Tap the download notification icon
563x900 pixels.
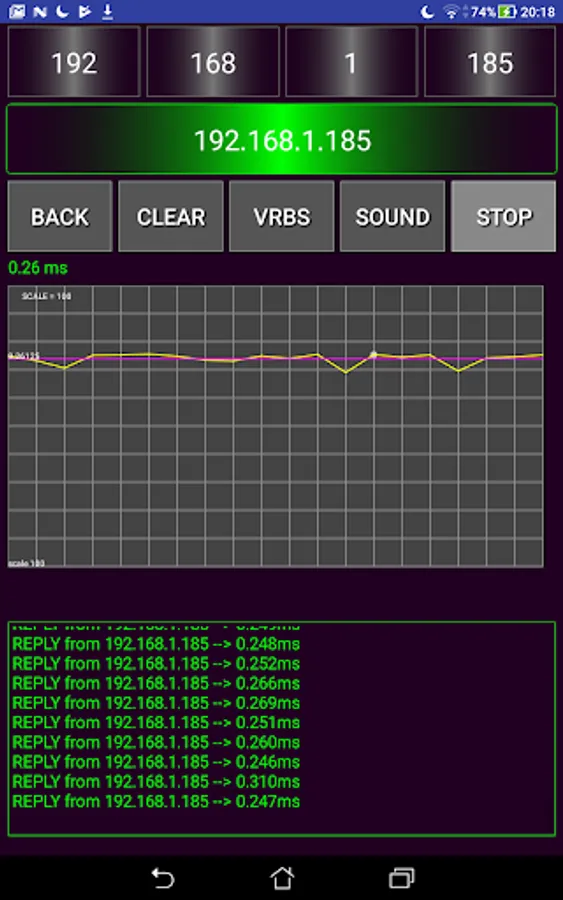tap(107, 11)
